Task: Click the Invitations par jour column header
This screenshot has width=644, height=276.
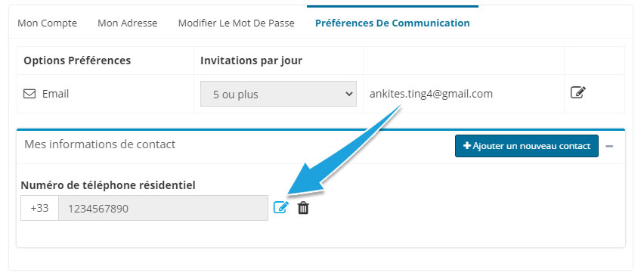Action: coord(252,60)
